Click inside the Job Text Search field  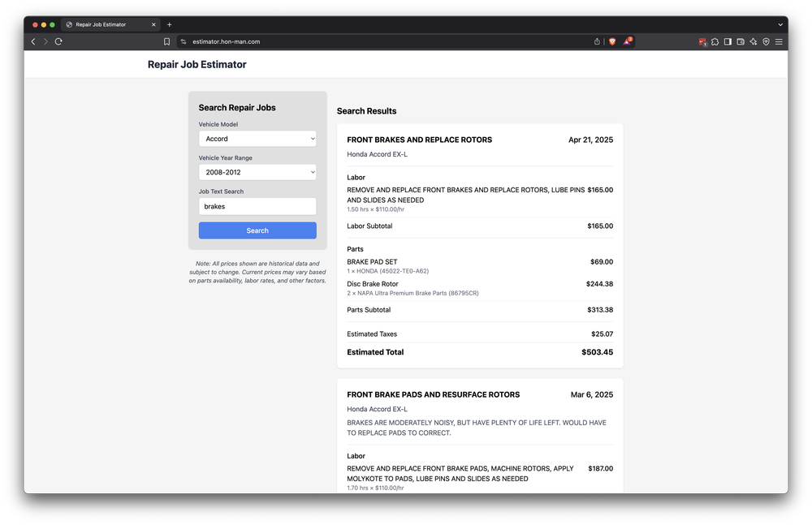click(257, 206)
